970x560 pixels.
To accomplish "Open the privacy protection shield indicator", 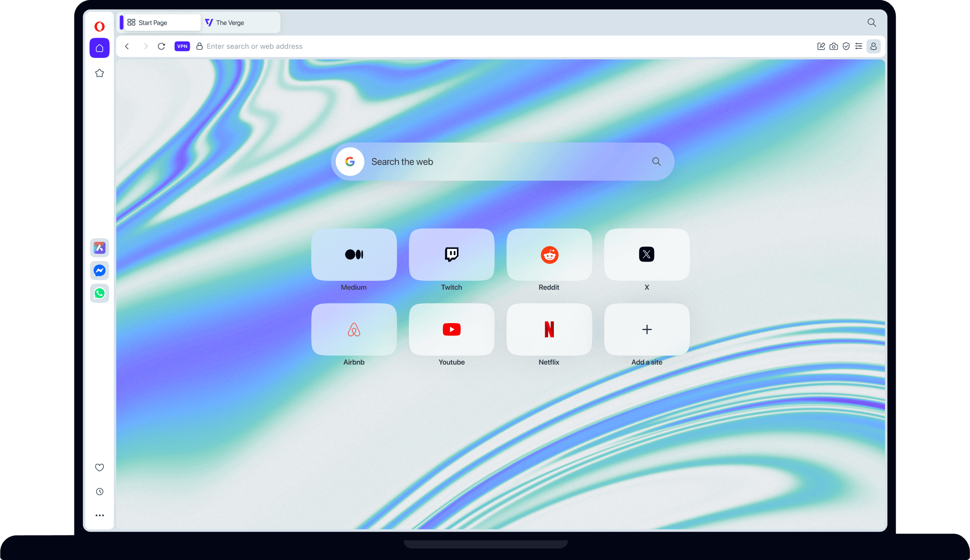I will [846, 46].
